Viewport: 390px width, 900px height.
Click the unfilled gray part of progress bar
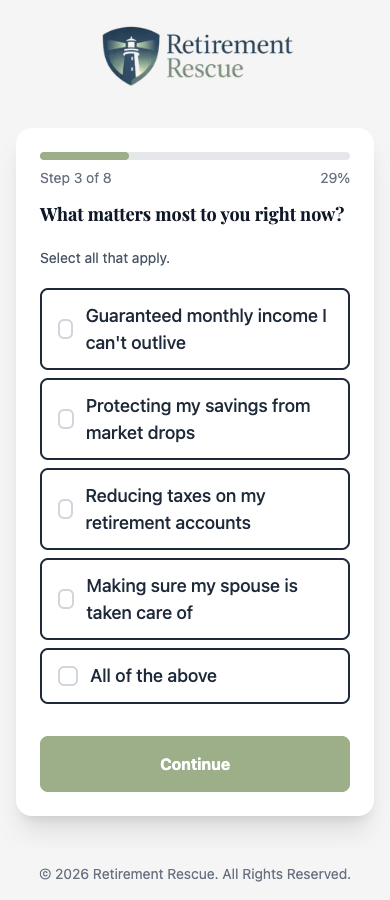tap(240, 156)
